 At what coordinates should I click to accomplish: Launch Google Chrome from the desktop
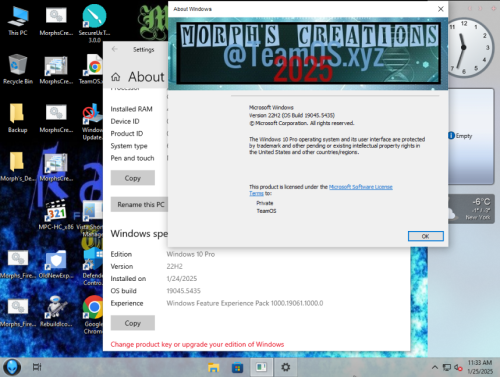tap(93, 314)
